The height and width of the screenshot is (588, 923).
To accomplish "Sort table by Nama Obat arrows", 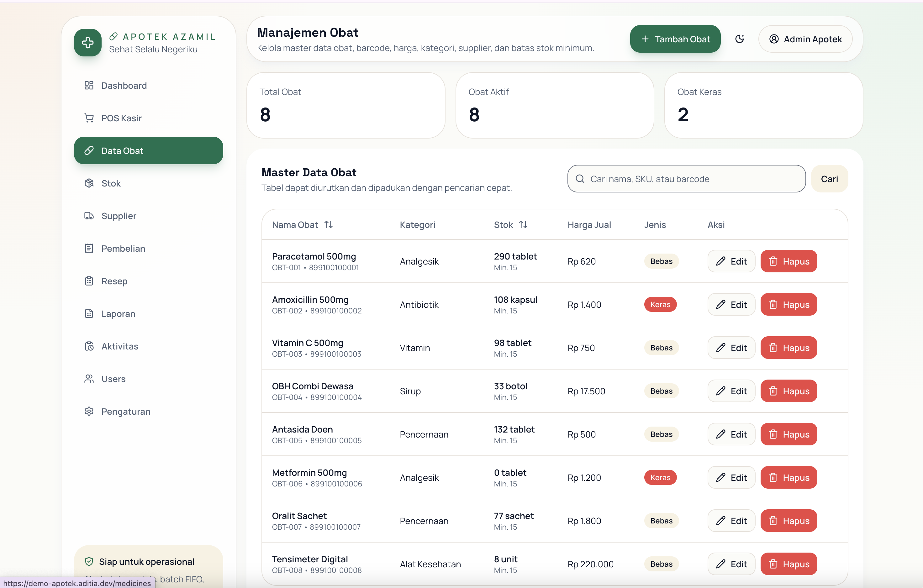I will click(x=329, y=225).
